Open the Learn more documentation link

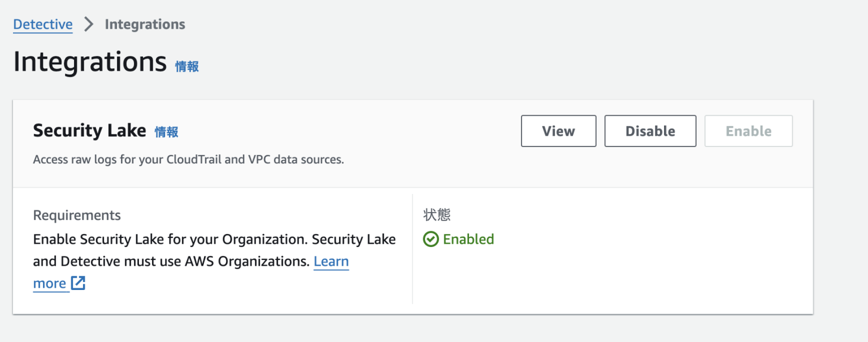point(331,261)
